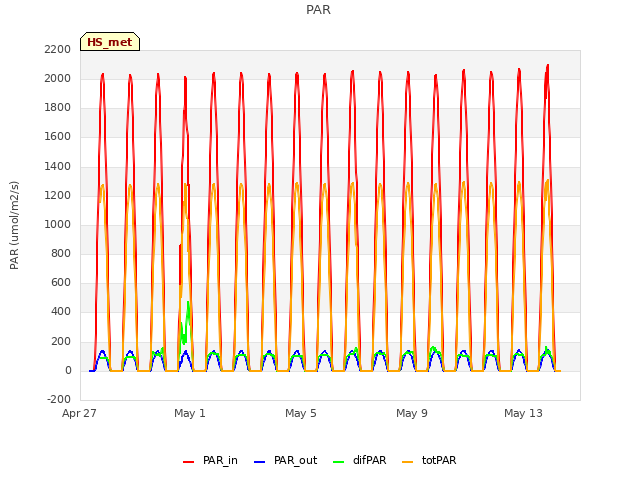
Task: Click the blue PAR_out legend swatch
Action: pos(260,462)
